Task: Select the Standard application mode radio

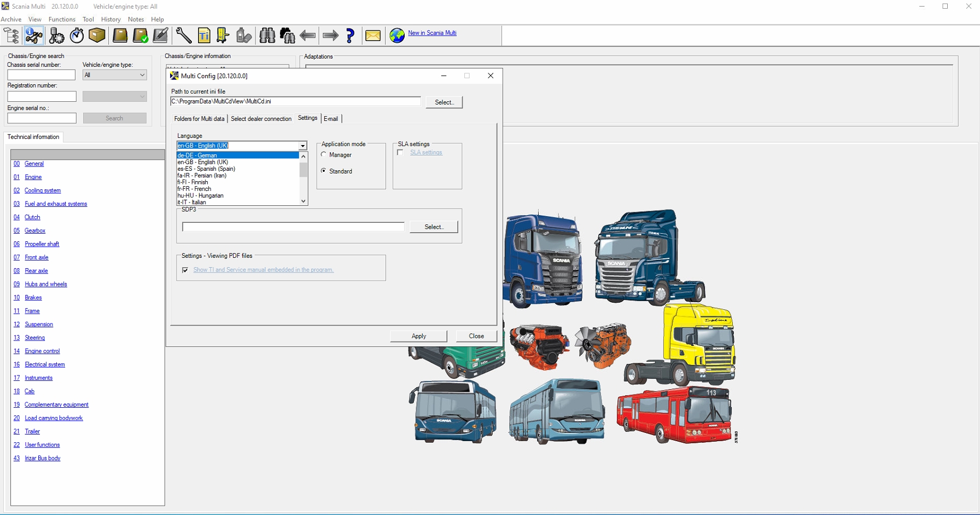Action: pos(324,171)
